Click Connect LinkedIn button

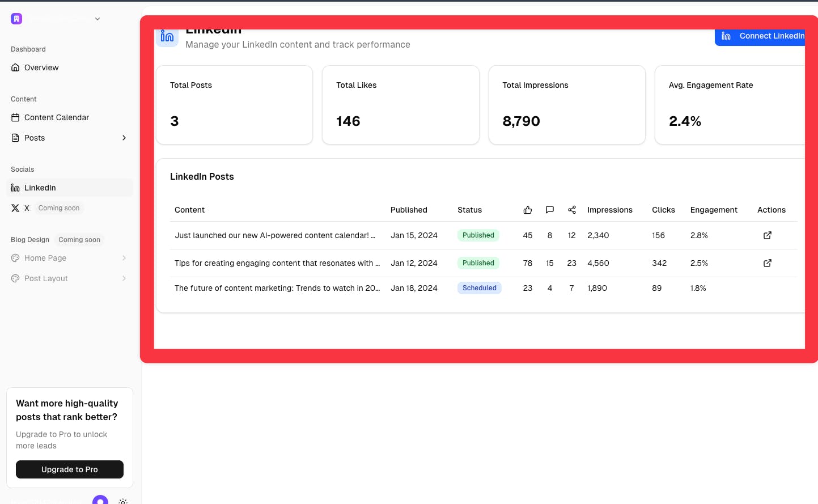tap(760, 36)
